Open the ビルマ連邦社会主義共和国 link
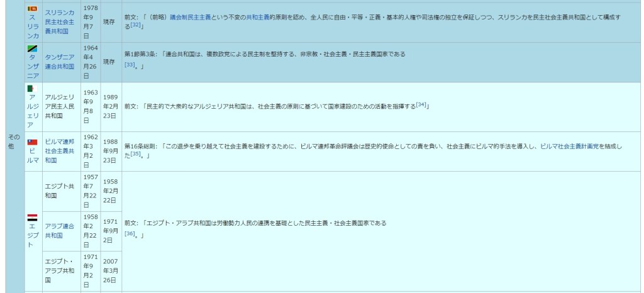Image resolution: width=644 pixels, height=293 pixels. (x=60, y=151)
